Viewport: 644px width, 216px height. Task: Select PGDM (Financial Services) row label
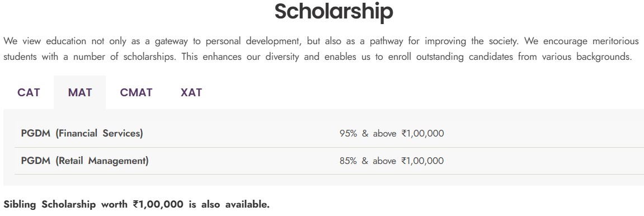[x=82, y=133]
